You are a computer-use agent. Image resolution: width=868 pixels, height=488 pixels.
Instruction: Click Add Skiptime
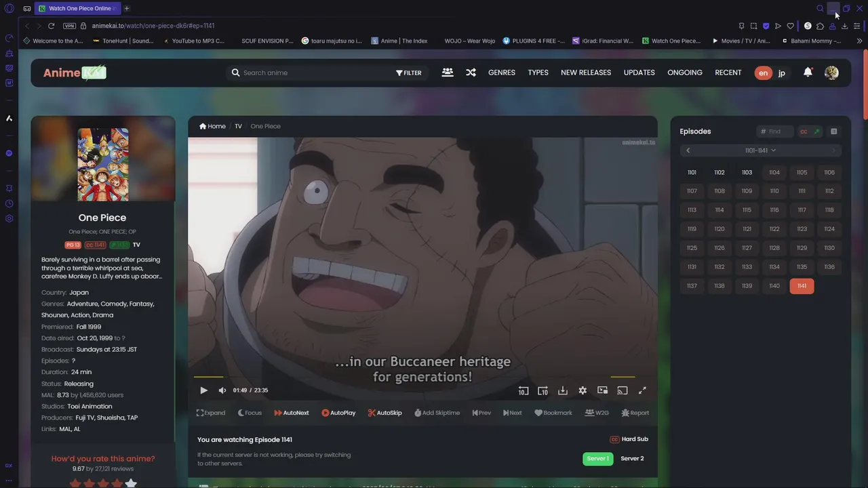pyautogui.click(x=437, y=413)
